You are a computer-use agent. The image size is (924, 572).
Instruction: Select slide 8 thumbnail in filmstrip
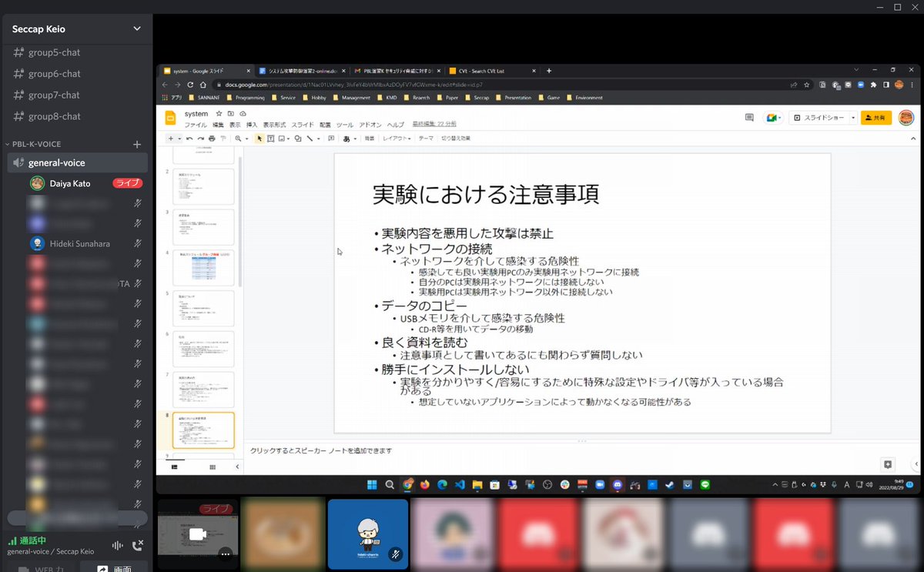click(203, 430)
